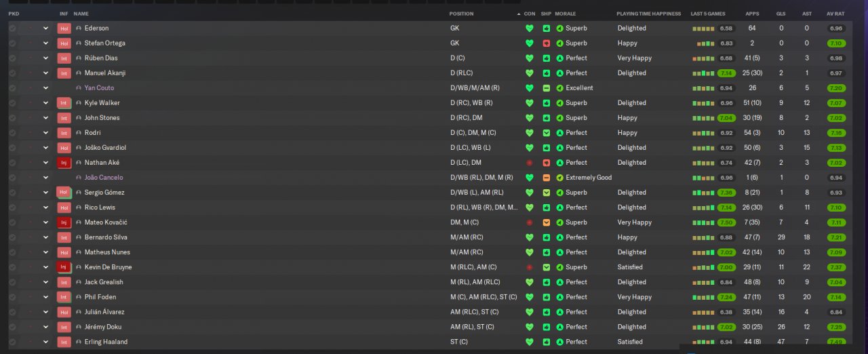Open the dropdown chevron for Jack Grealish
868x354 pixels.
click(46, 282)
